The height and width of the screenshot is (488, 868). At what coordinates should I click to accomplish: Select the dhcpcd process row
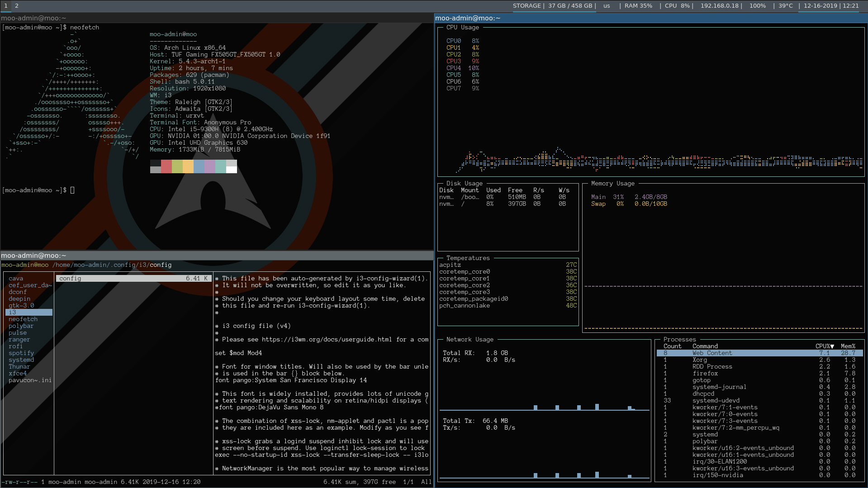pos(760,394)
